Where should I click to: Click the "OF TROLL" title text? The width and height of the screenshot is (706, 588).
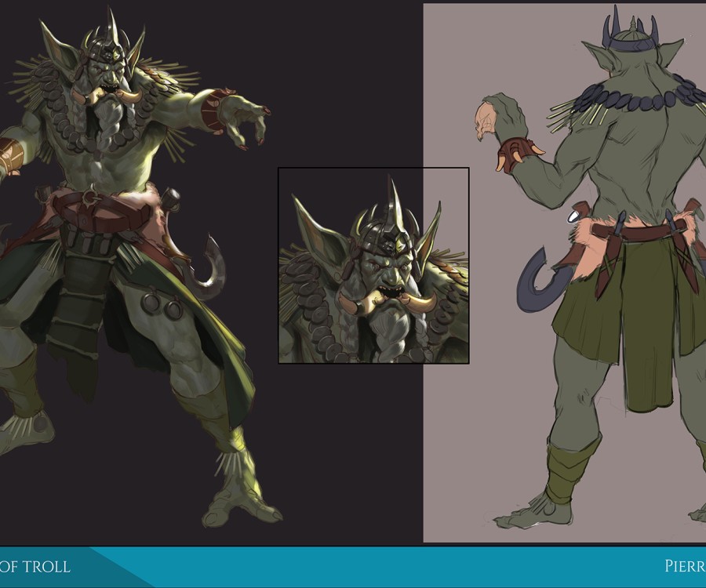[35, 566]
